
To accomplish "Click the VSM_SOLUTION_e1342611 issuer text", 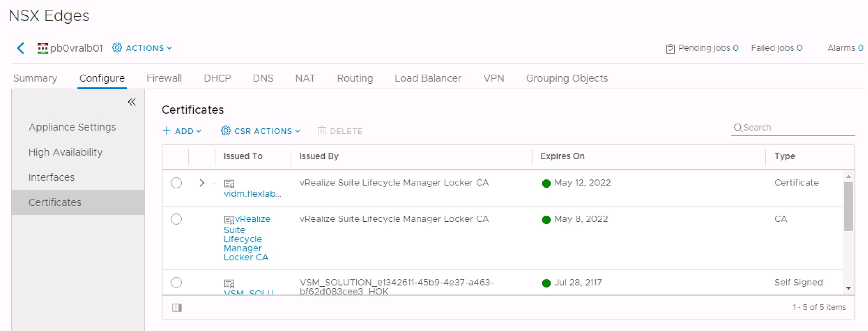I will click(x=396, y=286).
